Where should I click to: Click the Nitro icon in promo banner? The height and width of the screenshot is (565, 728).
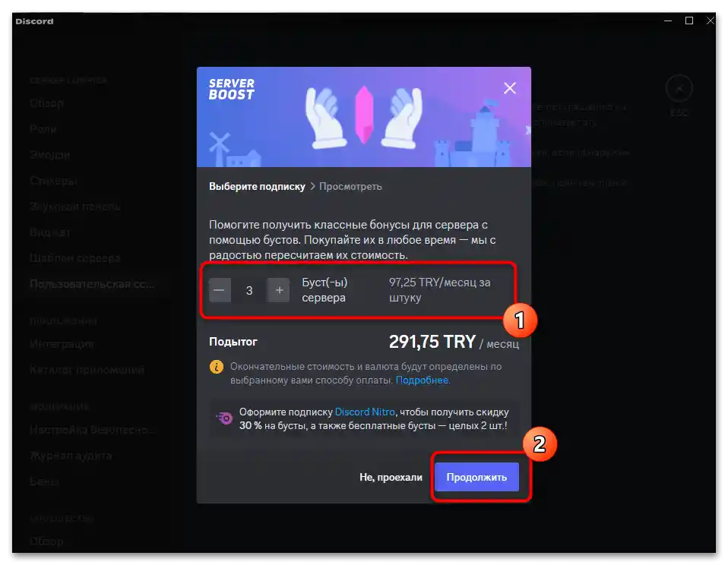225,418
